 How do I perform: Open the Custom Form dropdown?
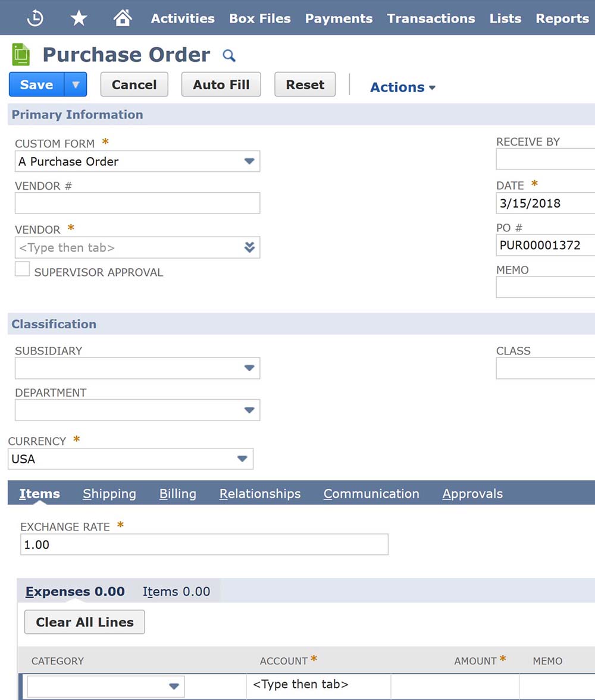249,161
